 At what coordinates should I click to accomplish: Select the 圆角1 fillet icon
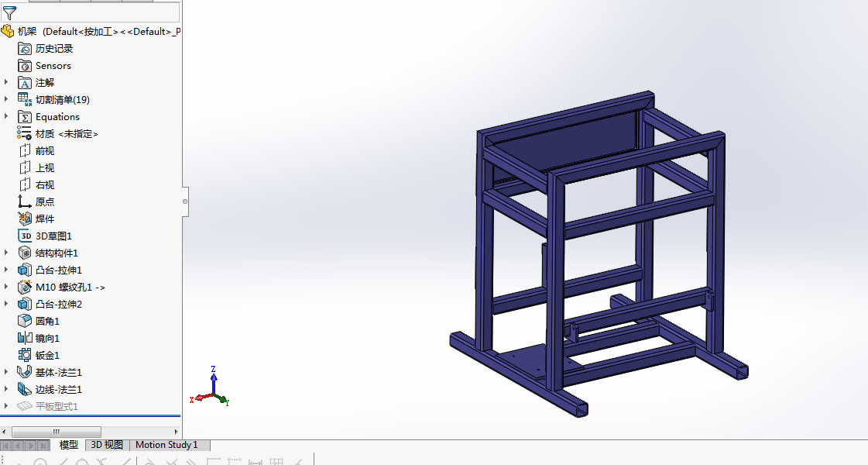pyautogui.click(x=24, y=322)
